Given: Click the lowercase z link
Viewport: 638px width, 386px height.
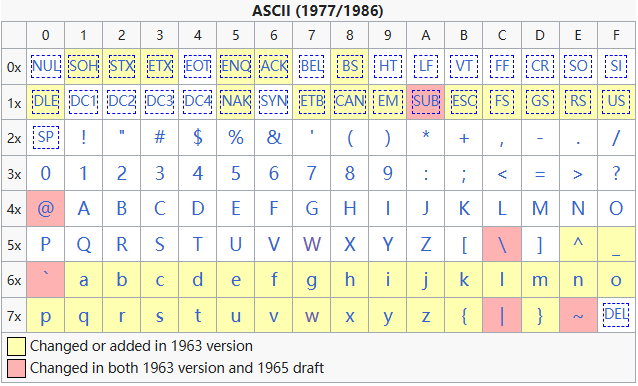Looking at the screenshot, I should (426, 316).
